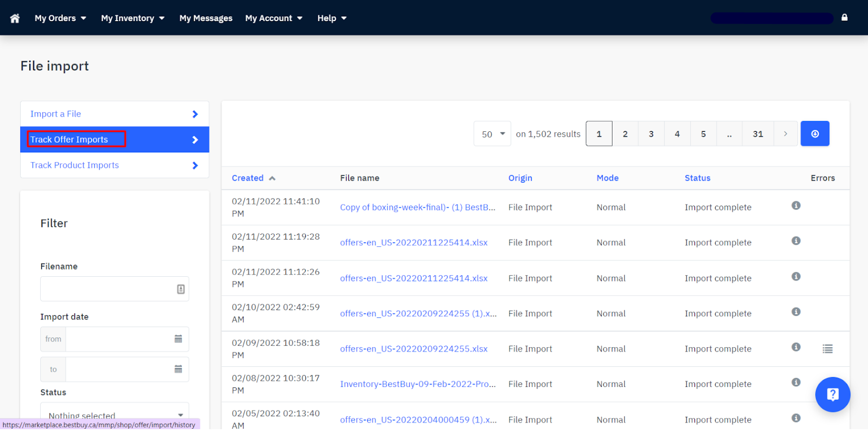Open file Copy of boxing-week-final)- (1) BestB...
Screen dimensions: 868x433
(x=418, y=207)
